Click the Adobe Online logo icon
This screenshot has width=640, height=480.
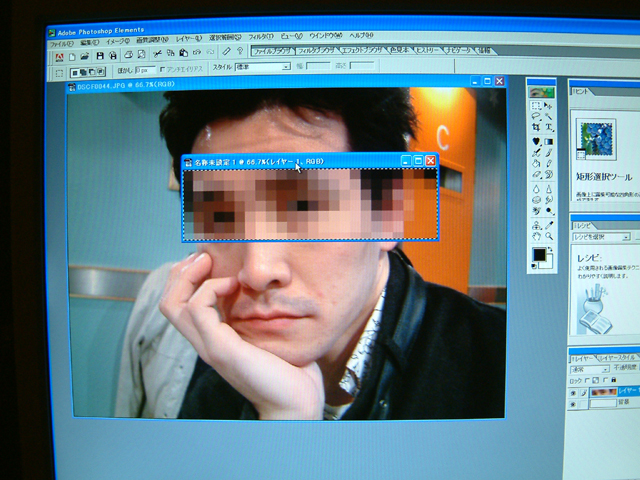point(59,57)
